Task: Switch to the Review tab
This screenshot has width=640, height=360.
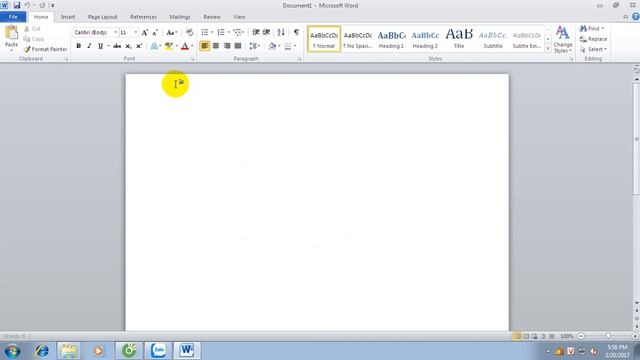Action: pyautogui.click(x=212, y=17)
